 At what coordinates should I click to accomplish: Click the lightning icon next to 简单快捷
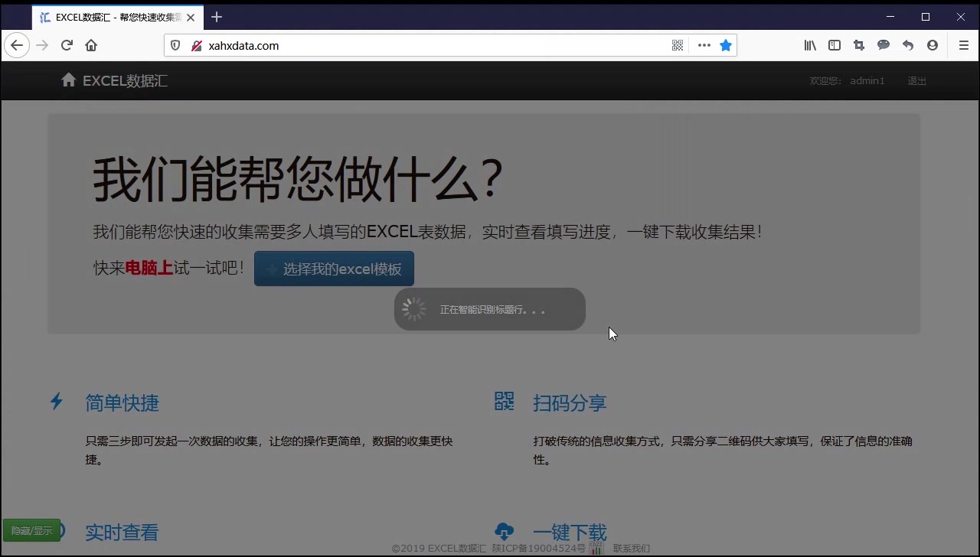point(57,402)
